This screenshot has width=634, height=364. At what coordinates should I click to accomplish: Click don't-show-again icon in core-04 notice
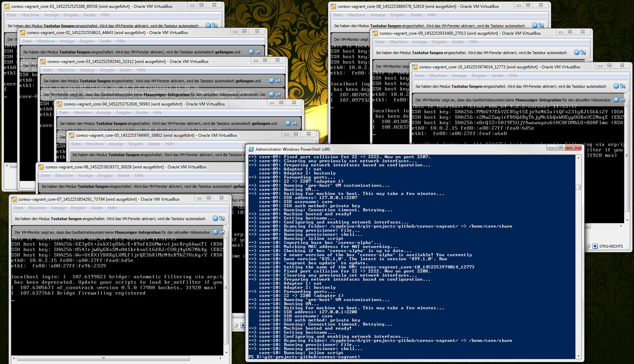click(295, 123)
